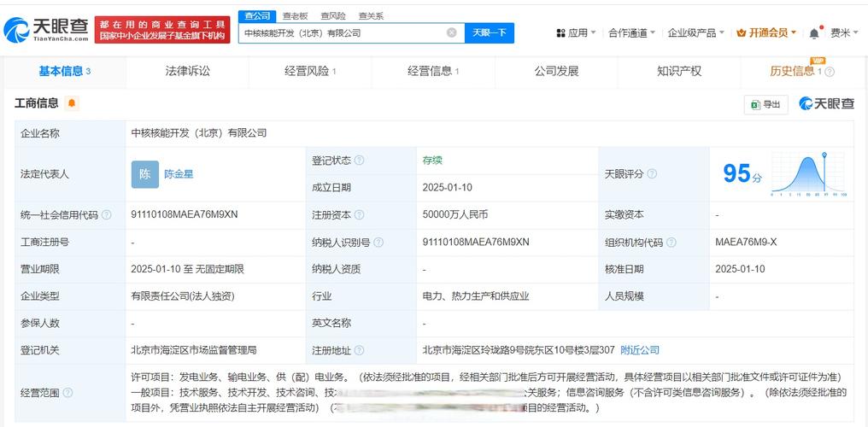868x427 pixels.
Task: Click the 有限责任公司(法人独资) company type value
Action: 183,296
